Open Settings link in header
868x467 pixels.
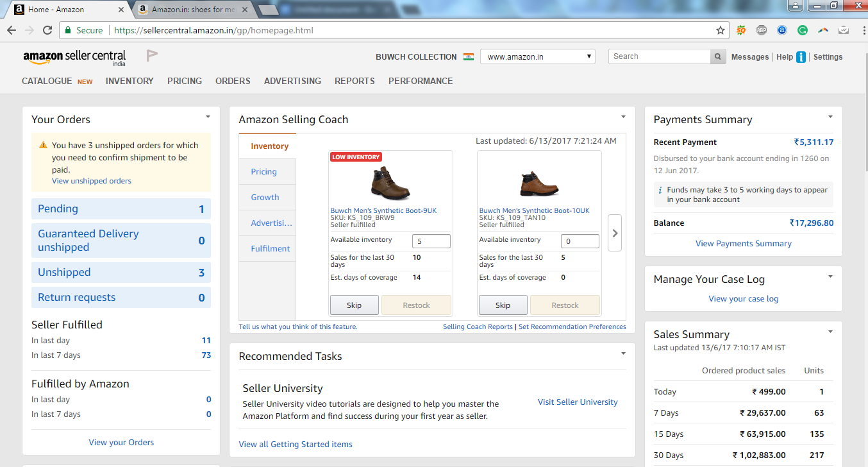pyautogui.click(x=828, y=57)
